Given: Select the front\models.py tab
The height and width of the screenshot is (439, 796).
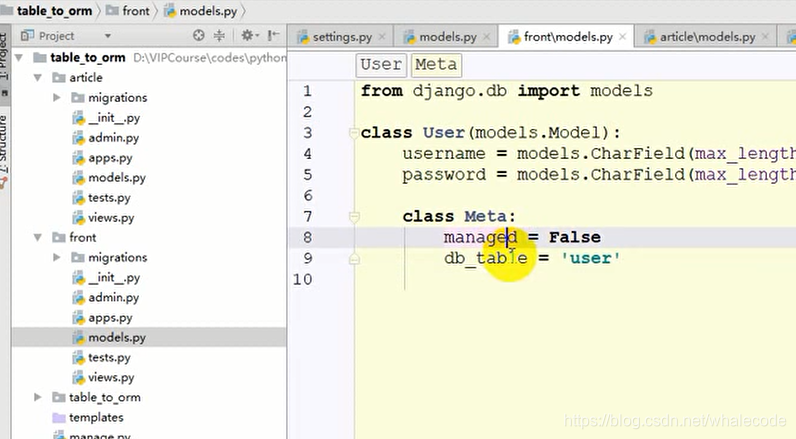Looking at the screenshot, I should (568, 37).
